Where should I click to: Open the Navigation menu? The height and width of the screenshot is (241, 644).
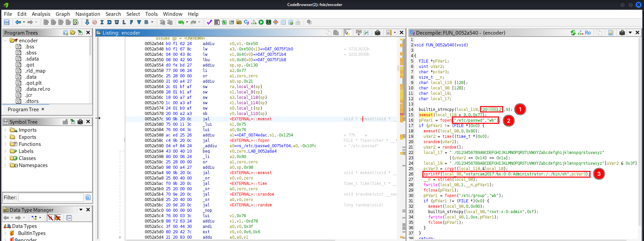click(x=88, y=14)
